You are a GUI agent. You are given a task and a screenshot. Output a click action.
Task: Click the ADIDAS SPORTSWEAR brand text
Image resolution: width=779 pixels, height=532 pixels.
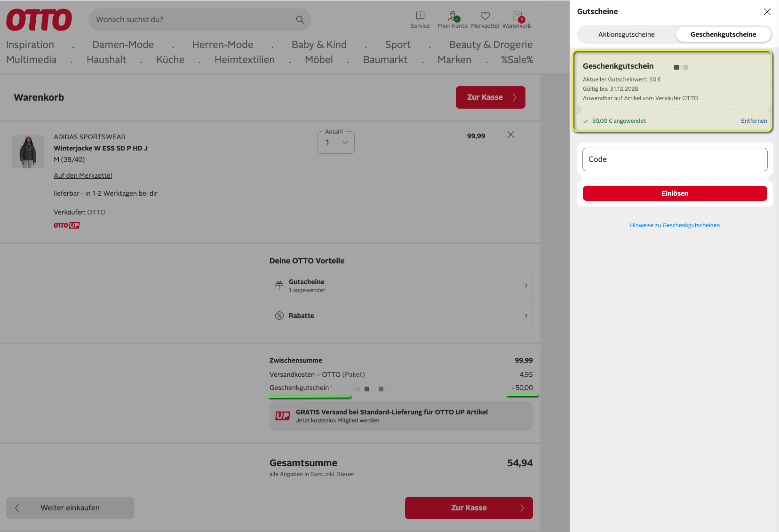click(x=90, y=137)
